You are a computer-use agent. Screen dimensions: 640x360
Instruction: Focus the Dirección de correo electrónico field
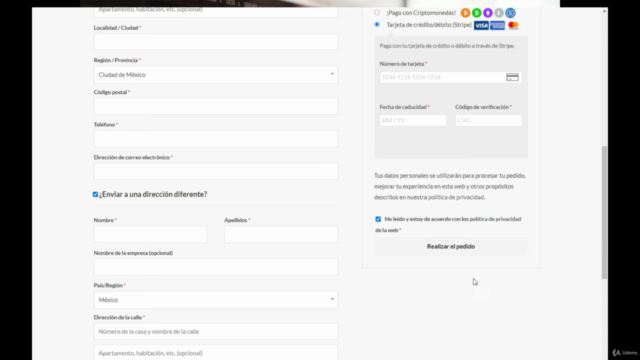[x=216, y=171]
